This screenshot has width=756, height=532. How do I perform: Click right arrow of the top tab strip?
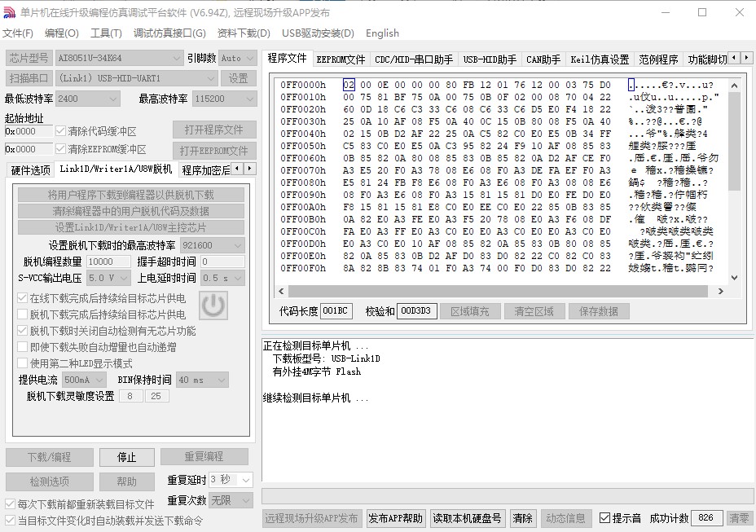pos(746,57)
